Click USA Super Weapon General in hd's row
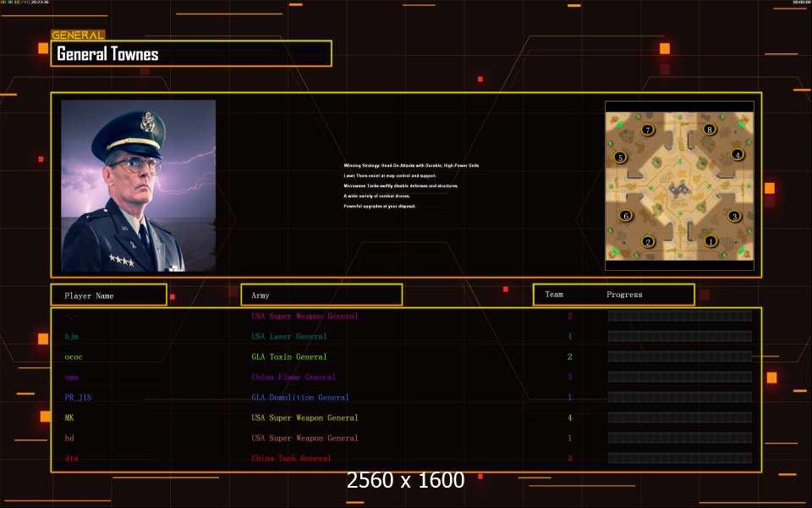This screenshot has width=812, height=508. pos(304,438)
